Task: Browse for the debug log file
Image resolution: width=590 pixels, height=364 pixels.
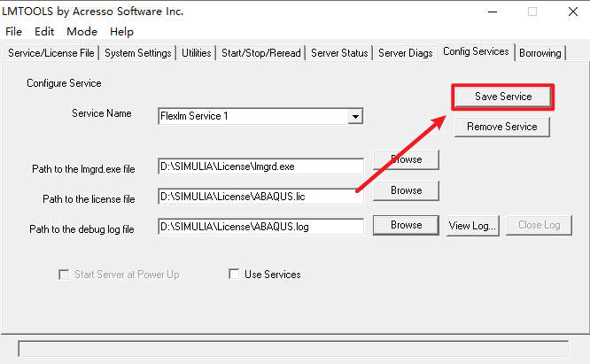Action: click(406, 225)
